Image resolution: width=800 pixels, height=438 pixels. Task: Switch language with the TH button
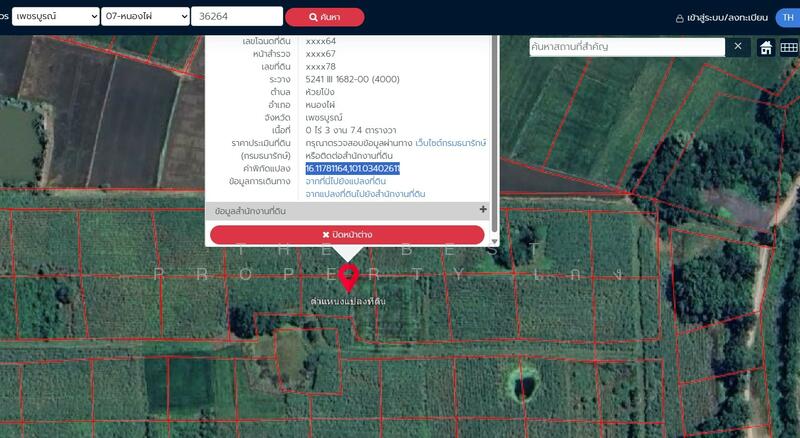tap(788, 18)
